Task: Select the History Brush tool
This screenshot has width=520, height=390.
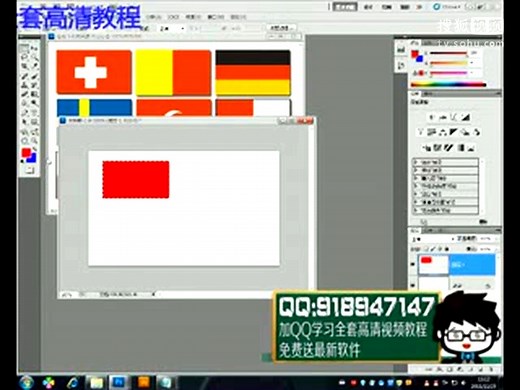Action: (34, 85)
